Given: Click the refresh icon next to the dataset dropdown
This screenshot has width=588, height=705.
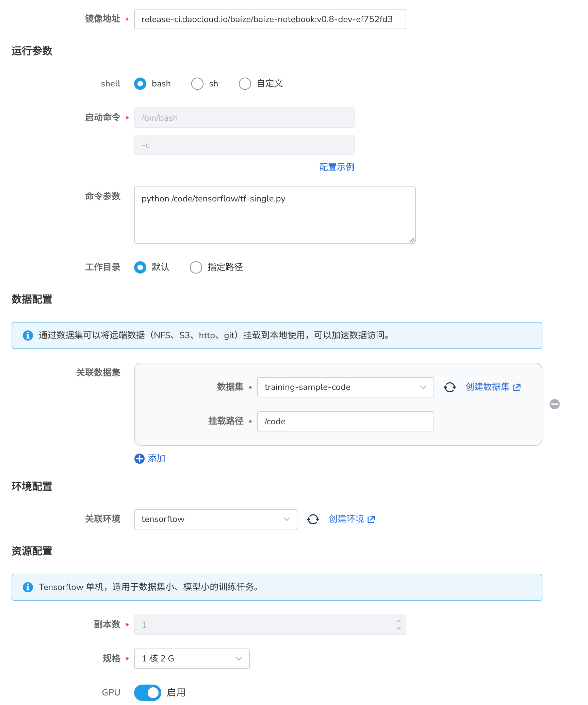Looking at the screenshot, I should point(450,387).
